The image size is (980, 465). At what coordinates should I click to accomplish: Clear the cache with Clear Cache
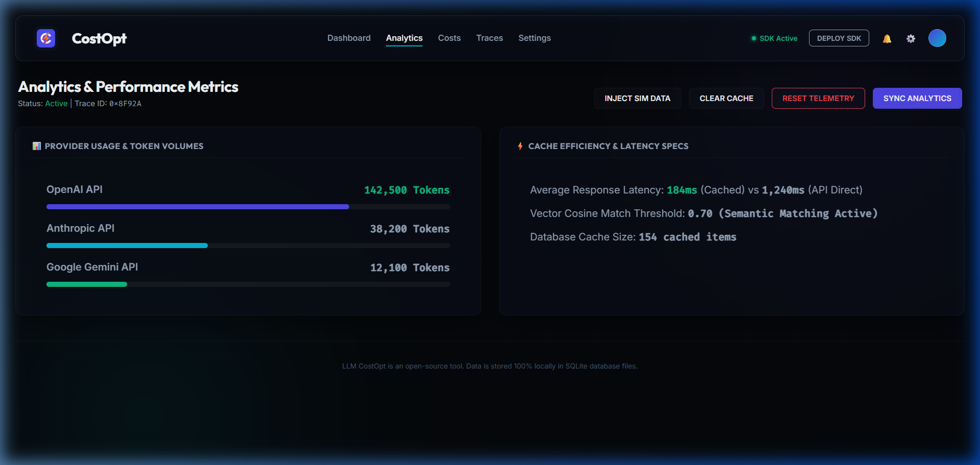pyautogui.click(x=726, y=99)
